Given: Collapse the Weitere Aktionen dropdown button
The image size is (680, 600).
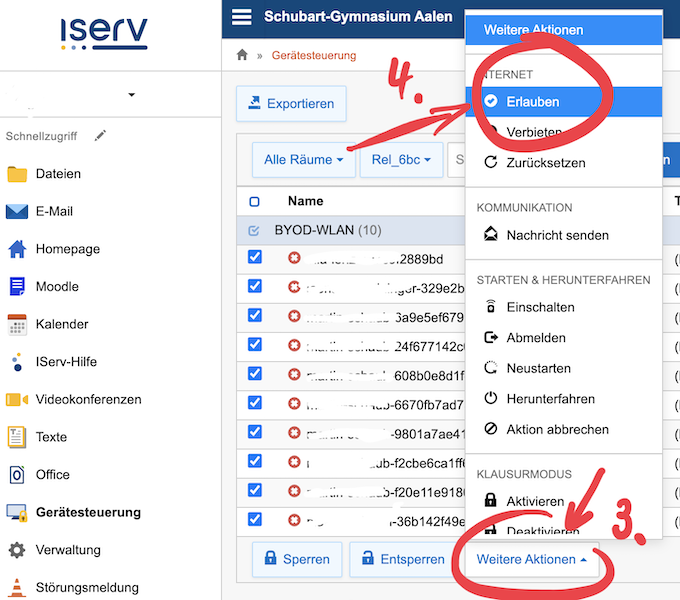Looking at the screenshot, I should click(x=532, y=559).
